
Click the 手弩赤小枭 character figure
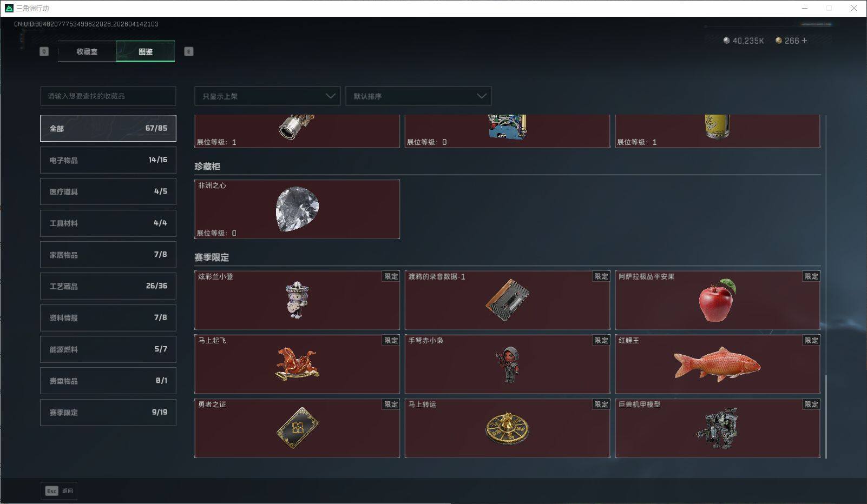click(x=508, y=365)
